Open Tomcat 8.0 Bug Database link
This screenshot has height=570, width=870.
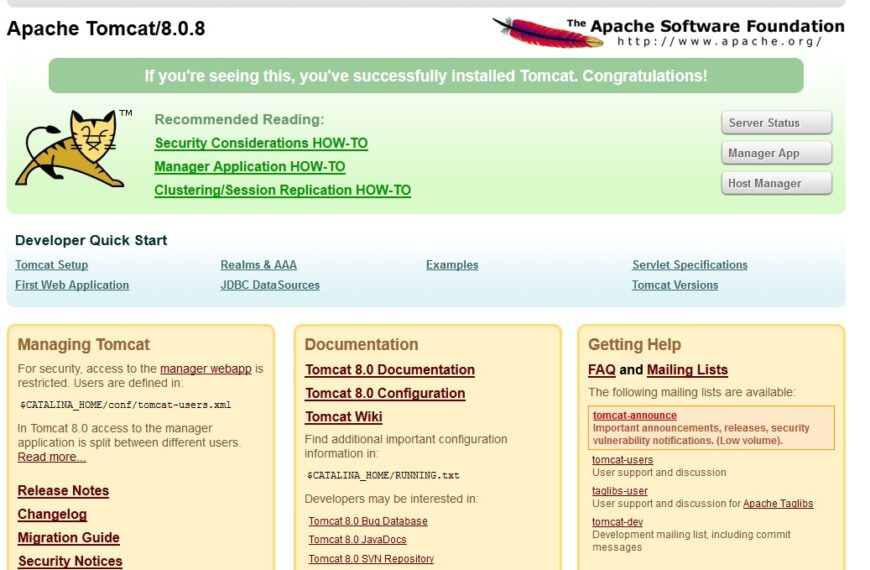(368, 521)
